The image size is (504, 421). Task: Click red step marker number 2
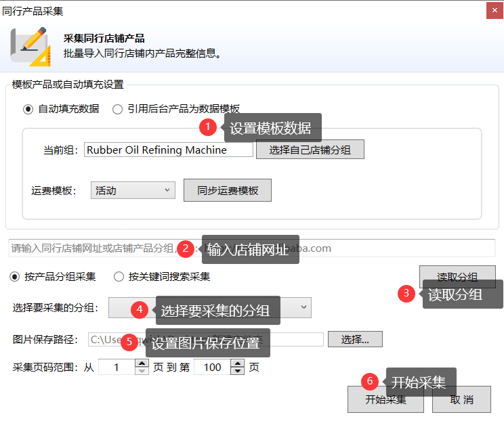coord(186,248)
